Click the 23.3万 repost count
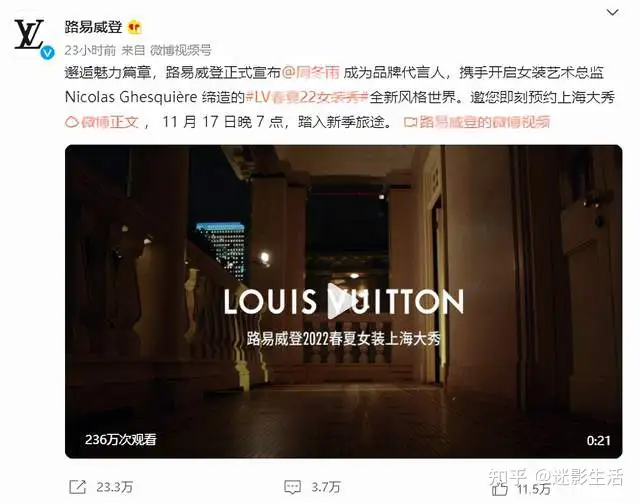640x503 pixels. pyautogui.click(x=115, y=487)
